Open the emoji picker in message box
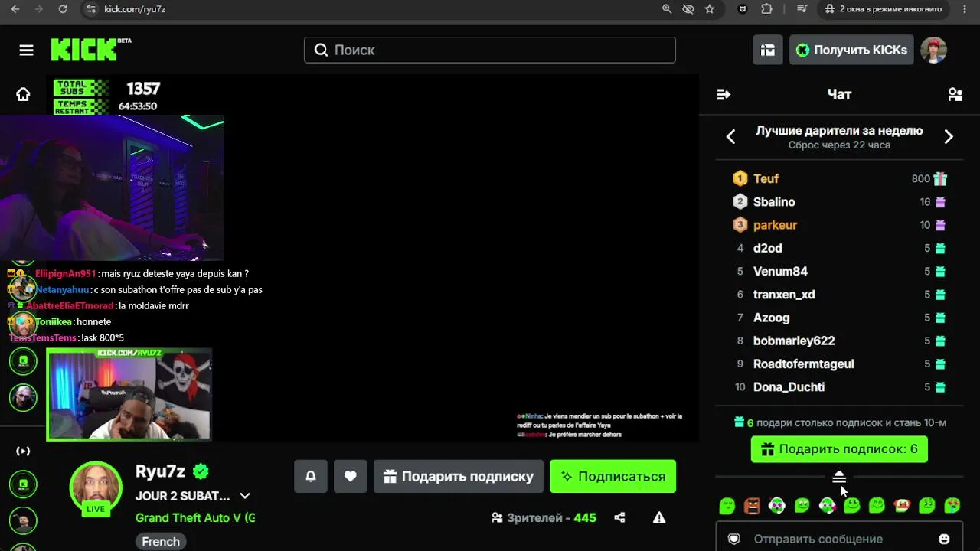Screen dimensions: 980x551 tap(944, 539)
